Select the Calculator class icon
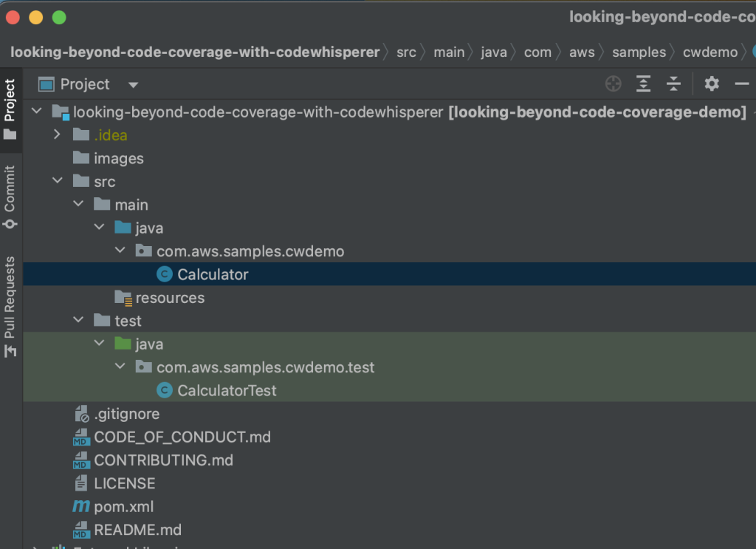This screenshot has height=549, width=756. [163, 274]
